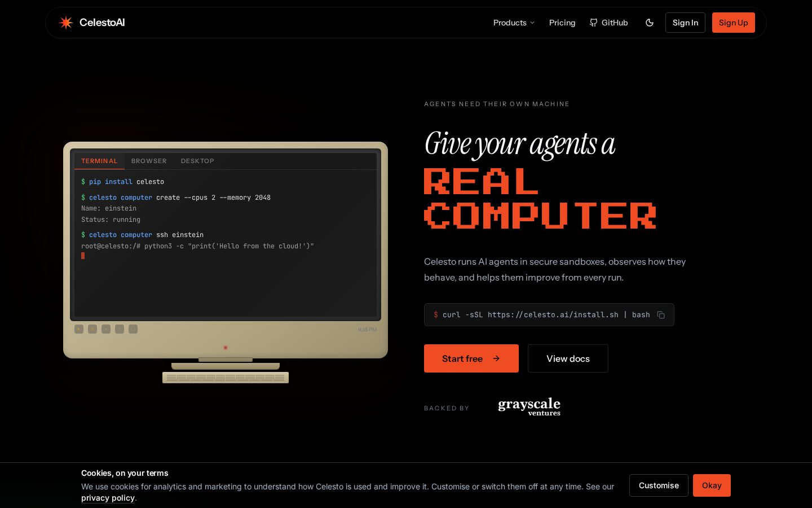Open the GitHub link in navbar
Image resolution: width=812 pixels, height=508 pixels.
point(608,23)
